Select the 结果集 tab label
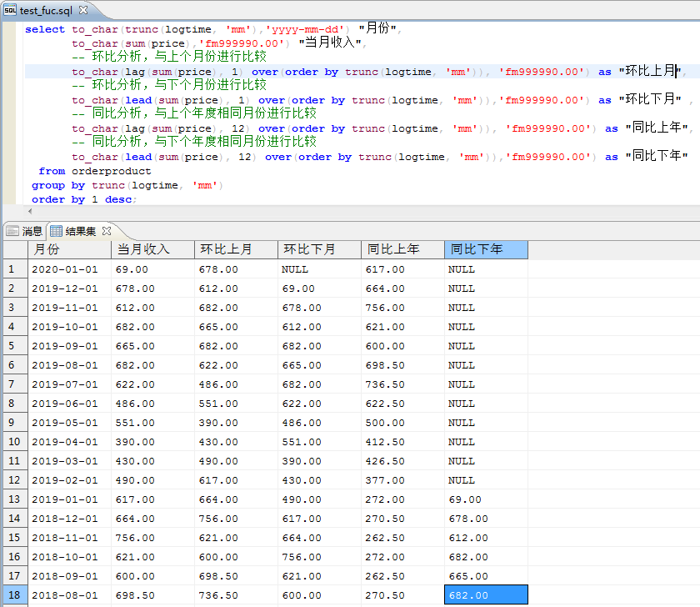The width and height of the screenshot is (700, 607). (x=81, y=231)
